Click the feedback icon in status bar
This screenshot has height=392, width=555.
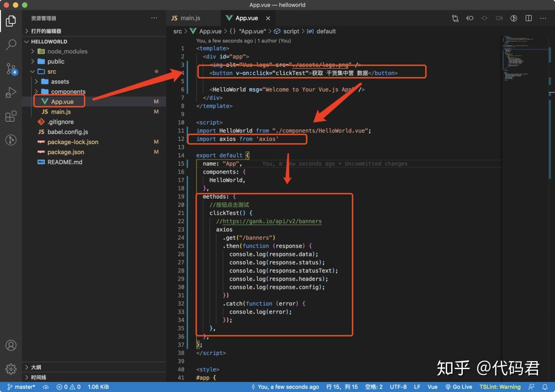[x=531, y=387]
